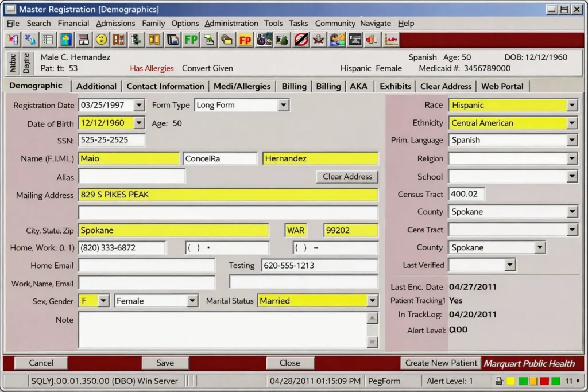
Task: Click the Has Allergies red text
Action: pyautogui.click(x=152, y=68)
